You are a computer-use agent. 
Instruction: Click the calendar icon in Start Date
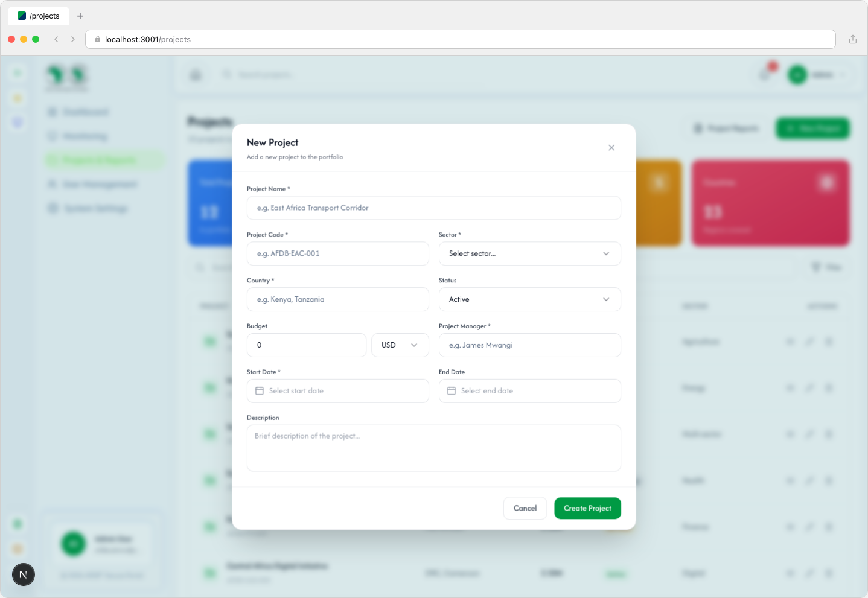click(260, 391)
